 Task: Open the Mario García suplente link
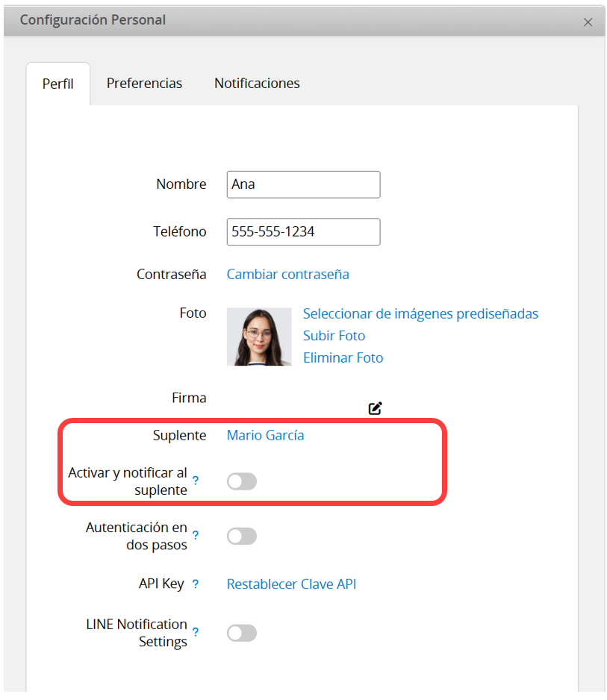265,435
